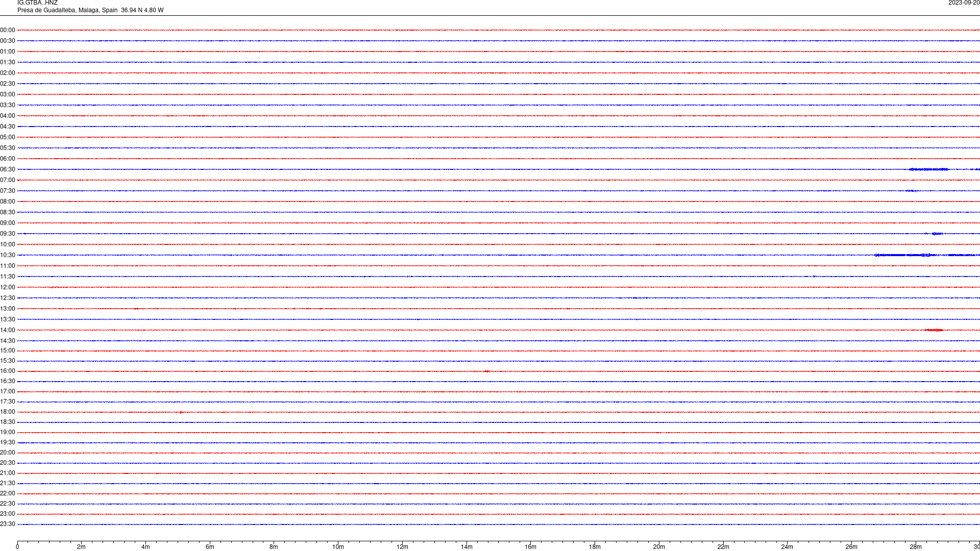Click the 2m tick label on time axis
The height and width of the screenshot is (551, 980).
[x=81, y=547]
